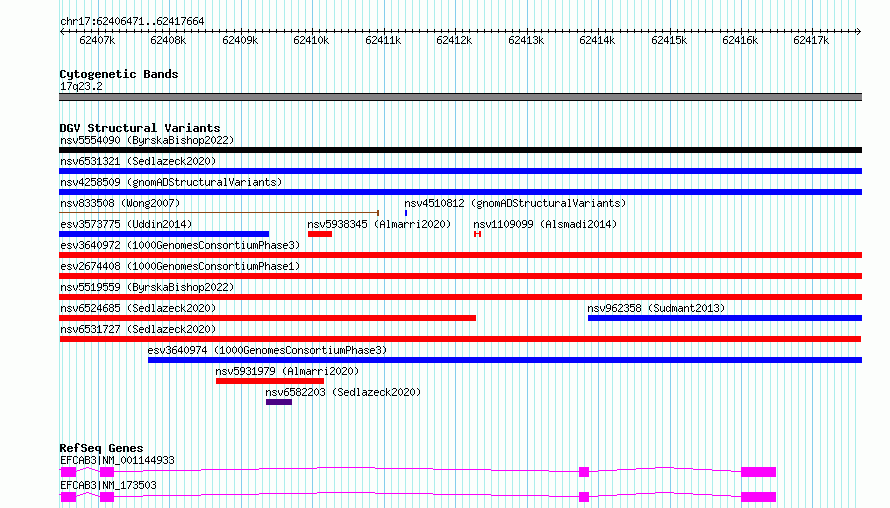Click first exon of EFCAB3 NM_001144933

point(68,472)
